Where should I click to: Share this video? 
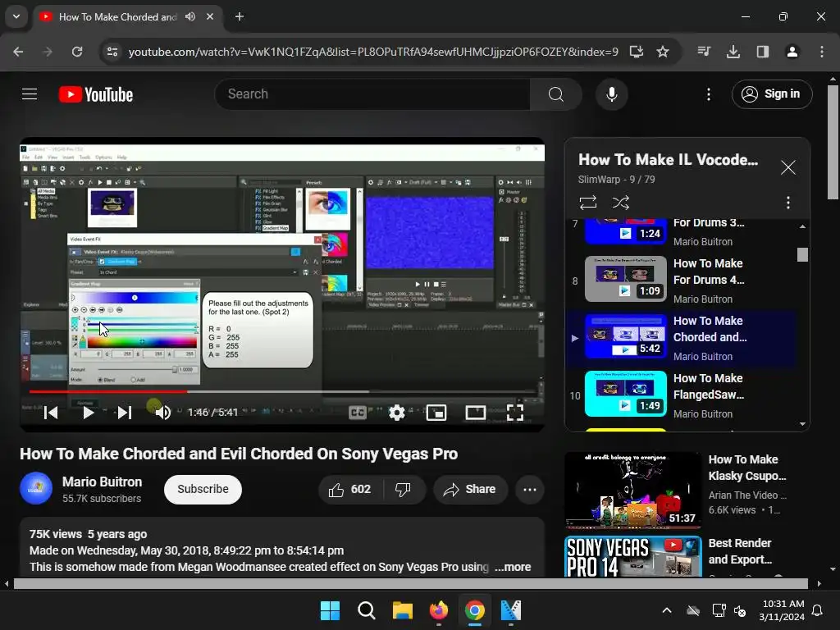[x=470, y=489]
